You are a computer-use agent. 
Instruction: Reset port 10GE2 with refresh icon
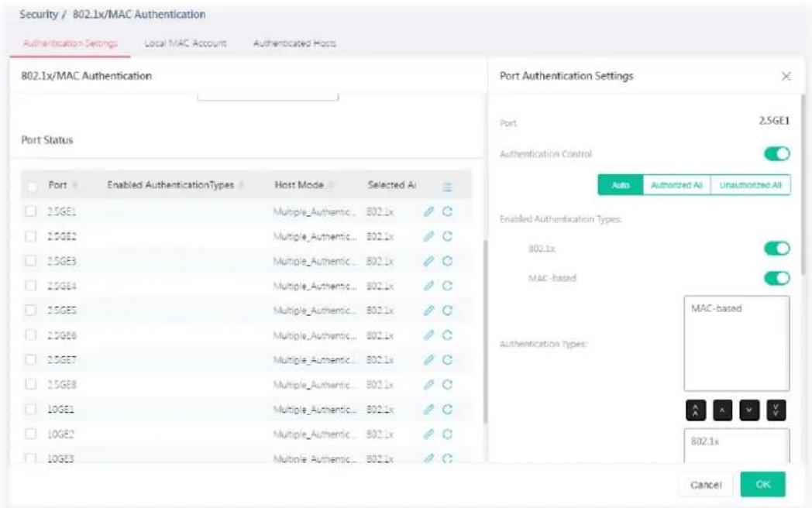pos(447,434)
